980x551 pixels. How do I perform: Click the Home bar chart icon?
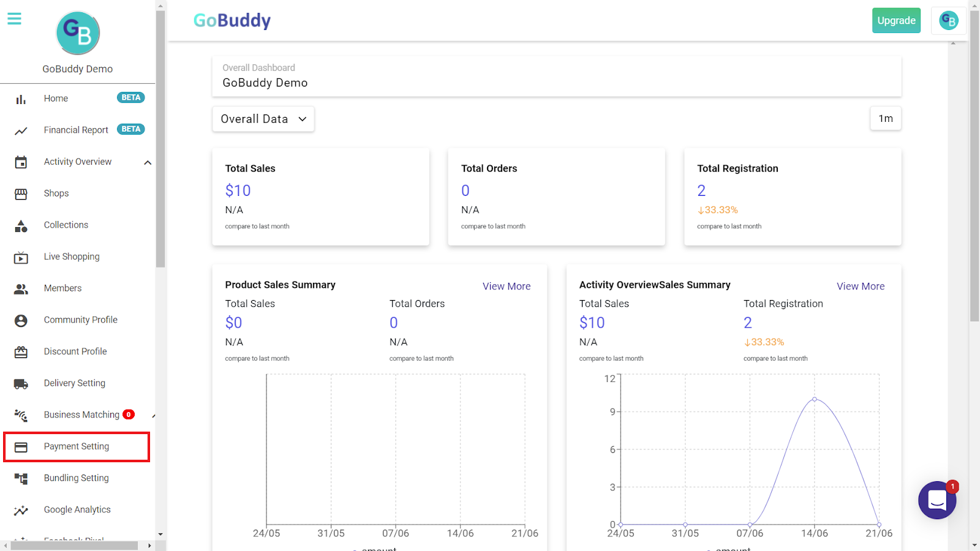click(x=21, y=99)
